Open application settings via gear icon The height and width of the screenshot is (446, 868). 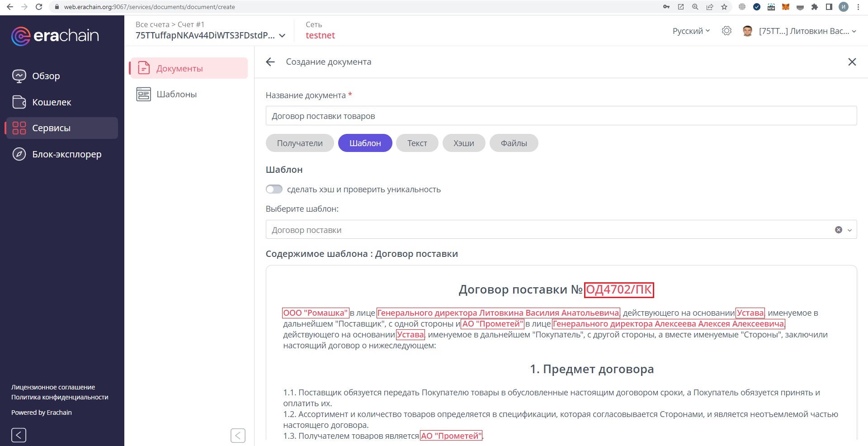pos(726,31)
